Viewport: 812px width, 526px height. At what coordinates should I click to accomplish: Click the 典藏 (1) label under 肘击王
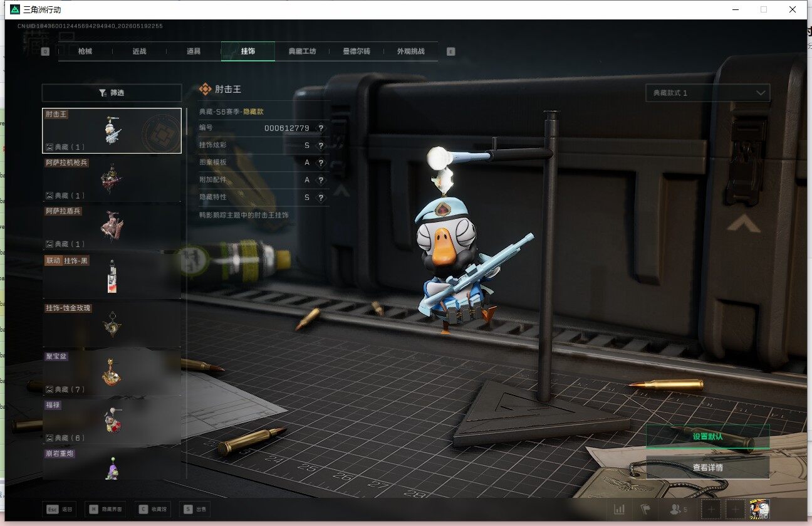[65, 147]
